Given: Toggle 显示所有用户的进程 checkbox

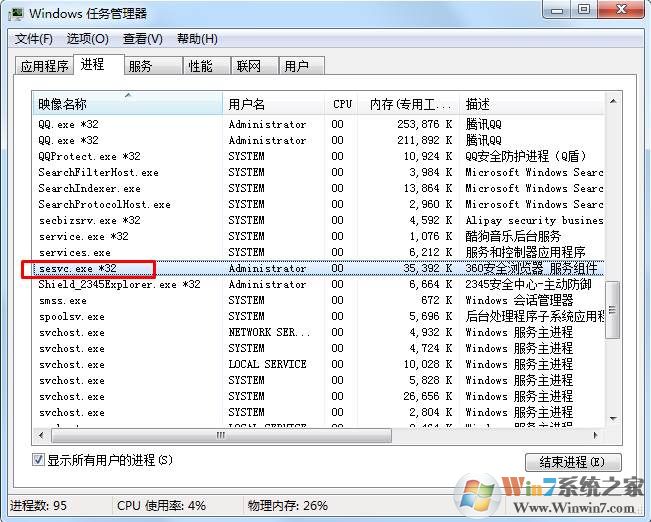Looking at the screenshot, I should coord(38,460).
